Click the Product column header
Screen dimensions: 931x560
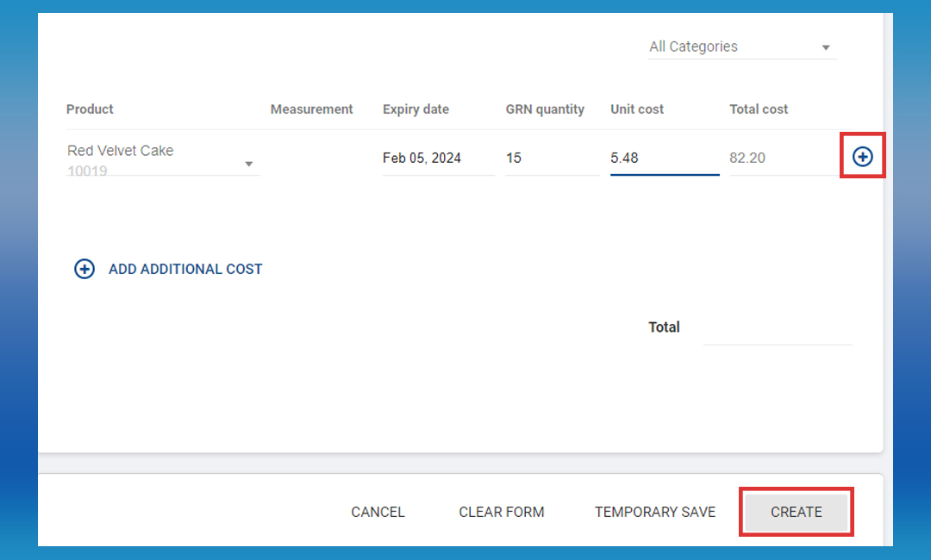point(90,109)
